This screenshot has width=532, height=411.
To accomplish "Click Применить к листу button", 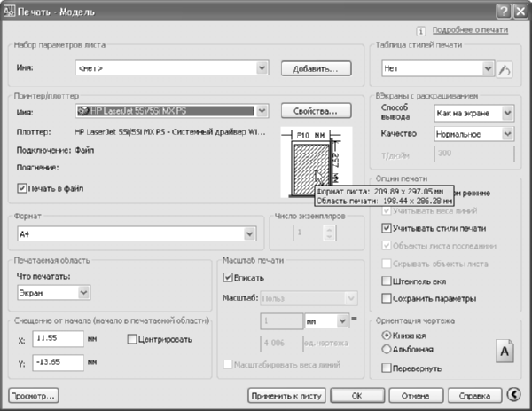I will 286,396.
